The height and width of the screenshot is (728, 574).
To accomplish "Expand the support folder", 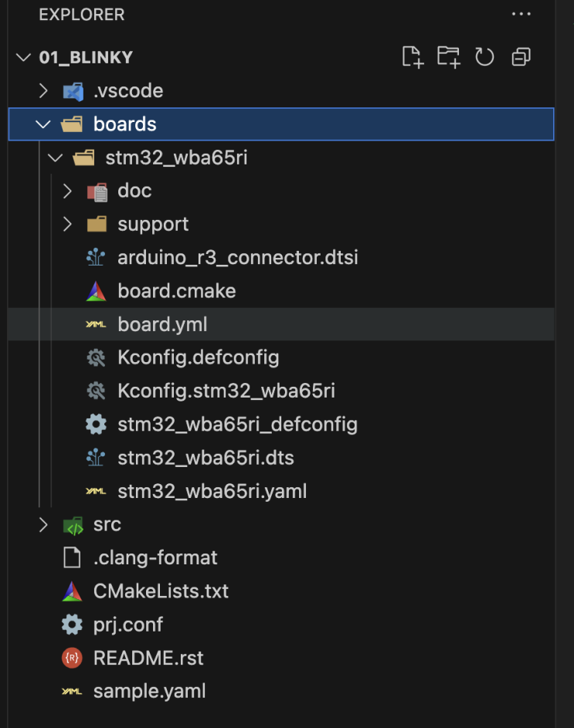I will 153,224.
